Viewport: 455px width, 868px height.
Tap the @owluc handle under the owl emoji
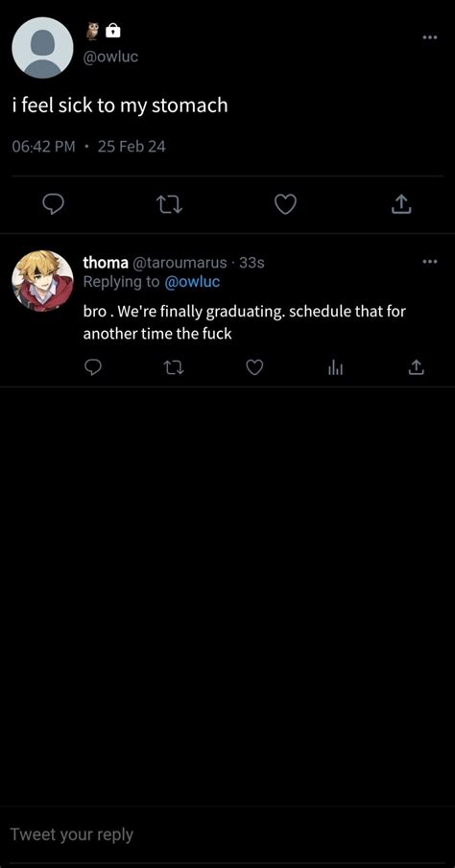click(110, 57)
